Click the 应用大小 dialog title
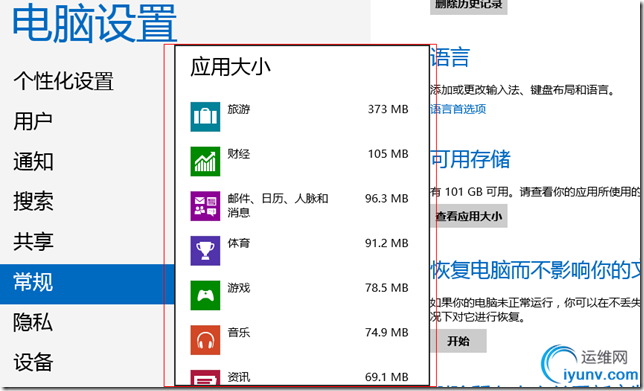Image resolution: width=644 pixels, height=391 pixels. (x=230, y=67)
